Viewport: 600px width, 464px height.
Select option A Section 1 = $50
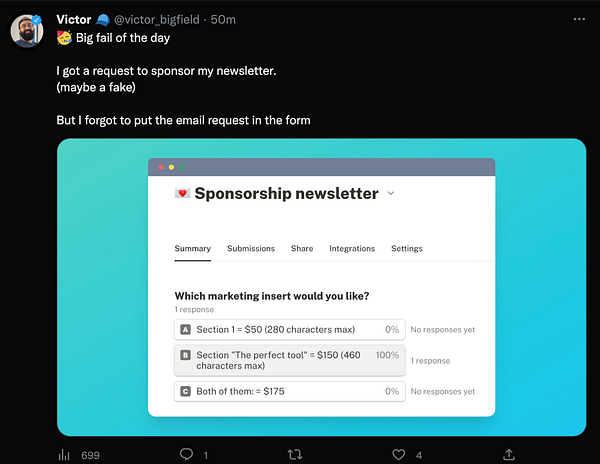(290, 329)
